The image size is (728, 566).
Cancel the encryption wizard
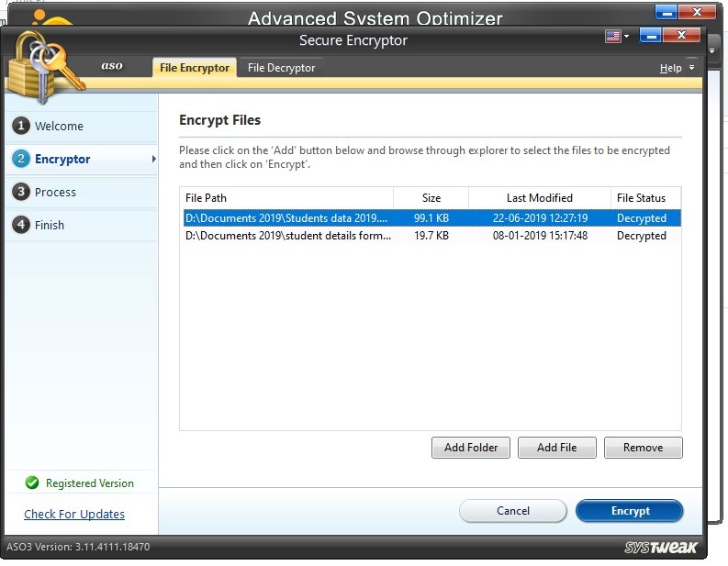tap(513, 511)
